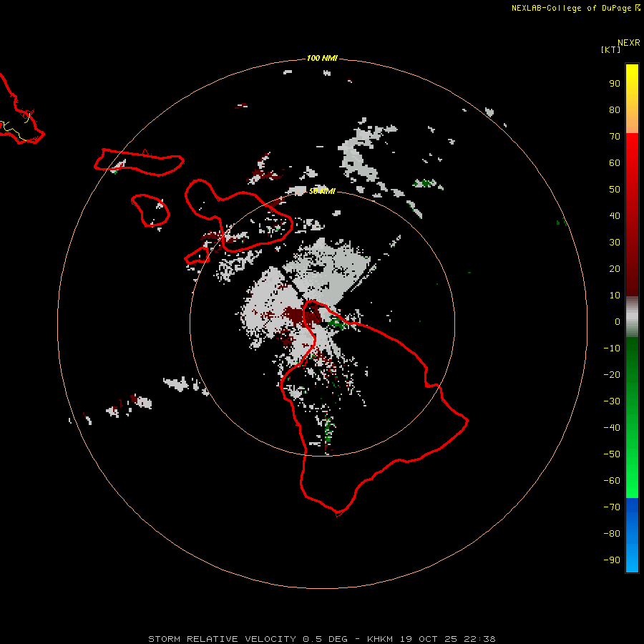Click the NEXLAB-College of DuPage watermark text

(x=575, y=8)
